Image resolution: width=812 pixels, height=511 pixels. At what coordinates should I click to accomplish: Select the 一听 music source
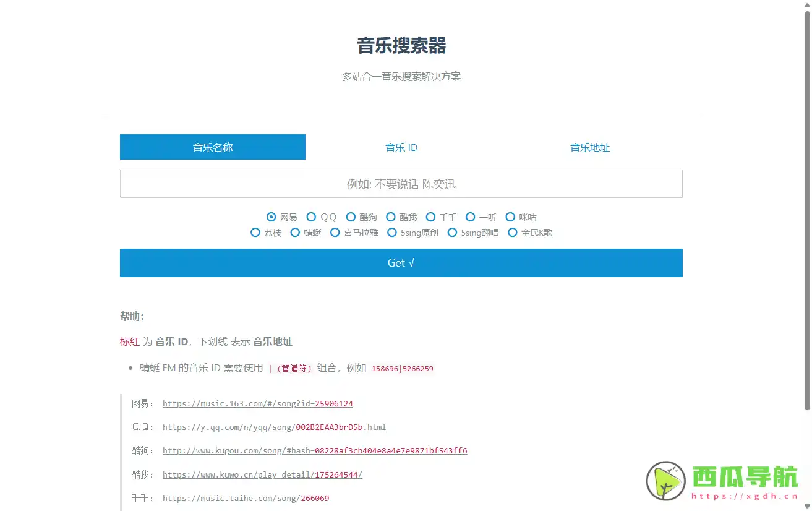[471, 217]
